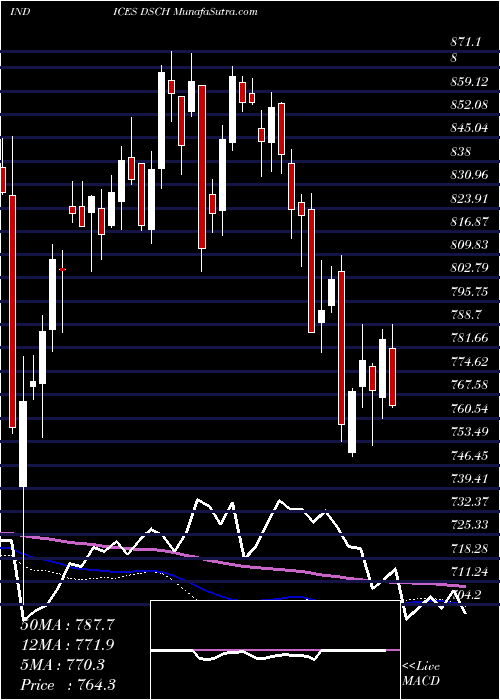Click the 753.49 price axis label
This screenshot has height=700, width=500.
pos(469,431)
